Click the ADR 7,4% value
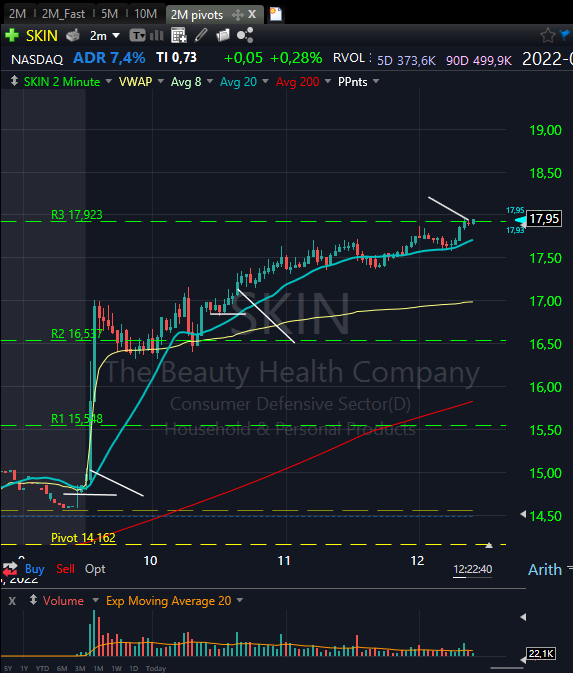 tap(109, 58)
